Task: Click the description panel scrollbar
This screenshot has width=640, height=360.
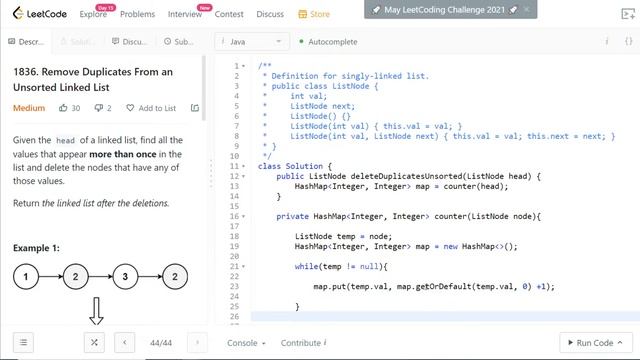Action: [x=204, y=88]
